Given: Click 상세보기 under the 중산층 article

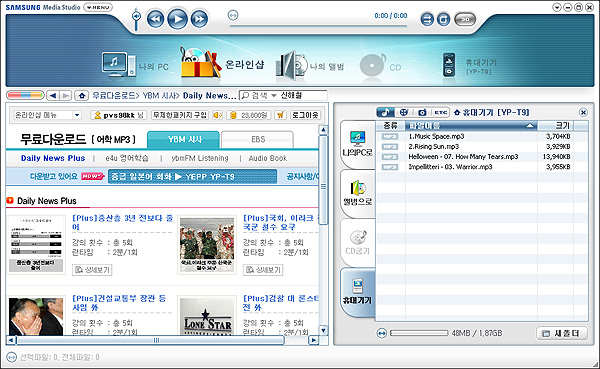Looking at the screenshot, I should point(92,270).
